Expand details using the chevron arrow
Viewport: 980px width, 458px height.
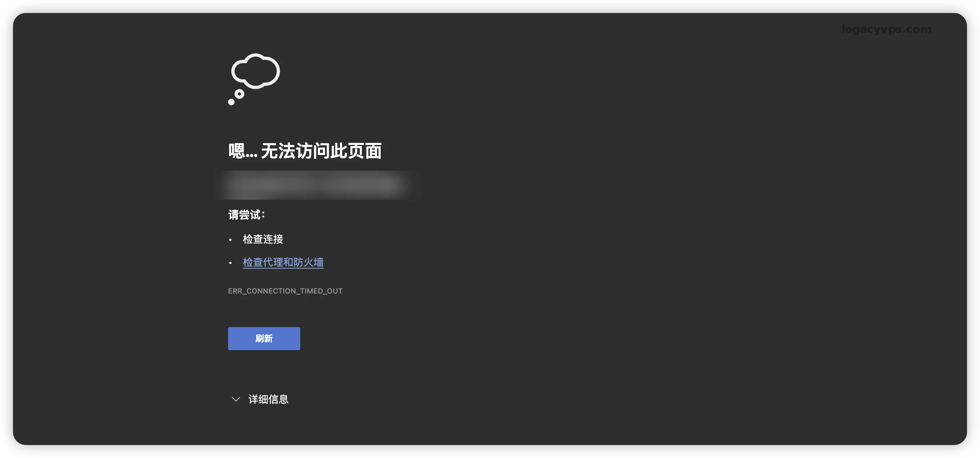(x=236, y=399)
